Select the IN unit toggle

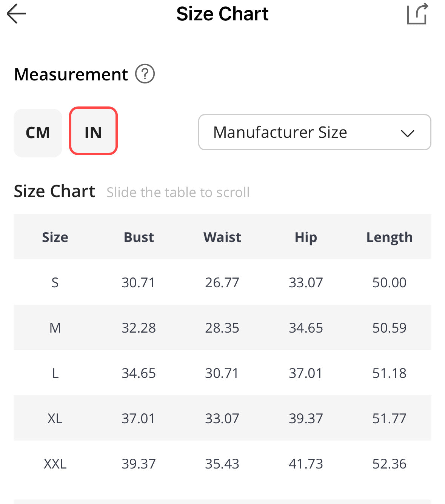[x=93, y=131]
